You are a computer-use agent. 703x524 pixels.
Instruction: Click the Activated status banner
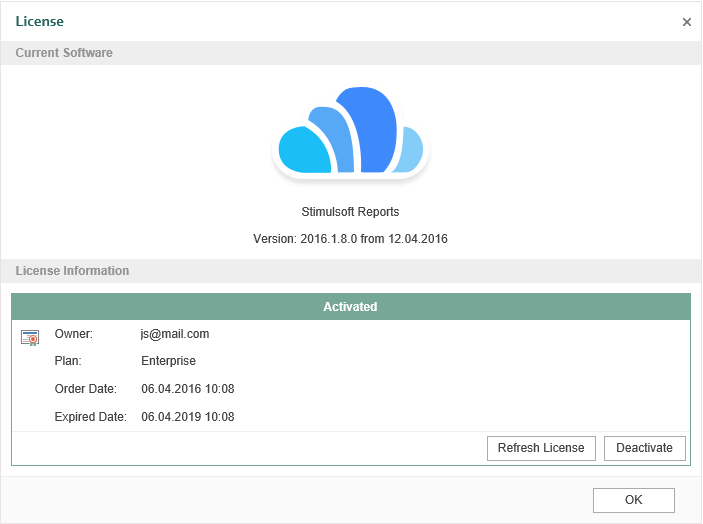pos(351,307)
